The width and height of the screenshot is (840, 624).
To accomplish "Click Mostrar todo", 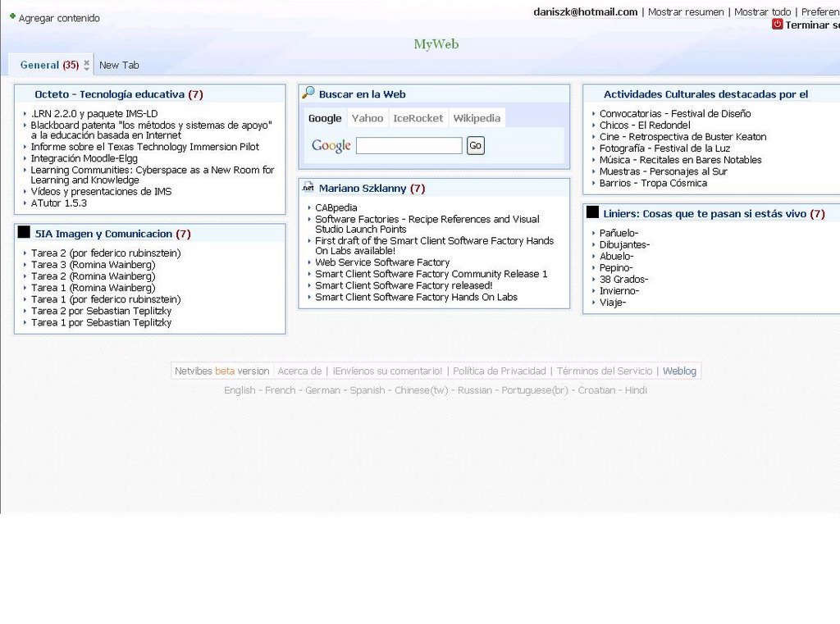I will pyautogui.click(x=762, y=11).
